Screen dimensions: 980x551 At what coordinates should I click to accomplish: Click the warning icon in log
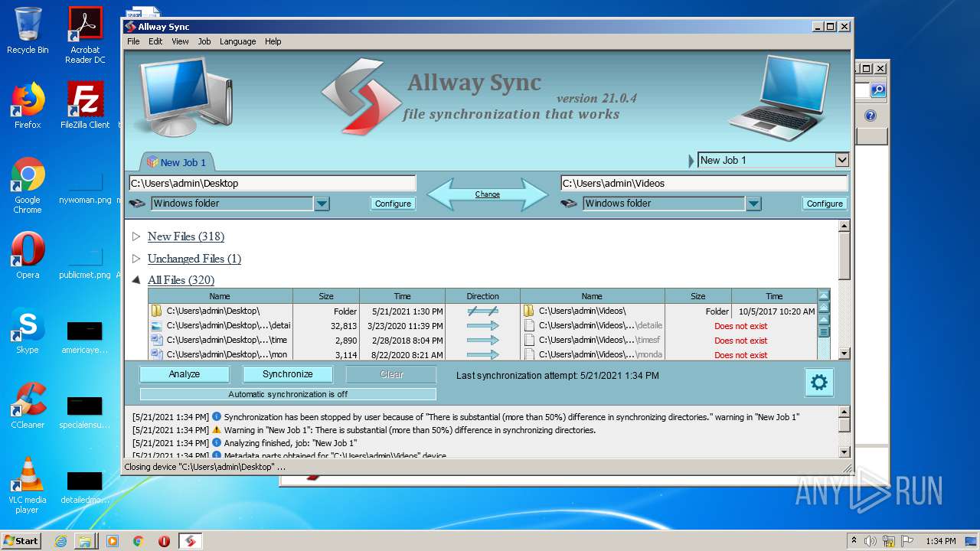[217, 430]
